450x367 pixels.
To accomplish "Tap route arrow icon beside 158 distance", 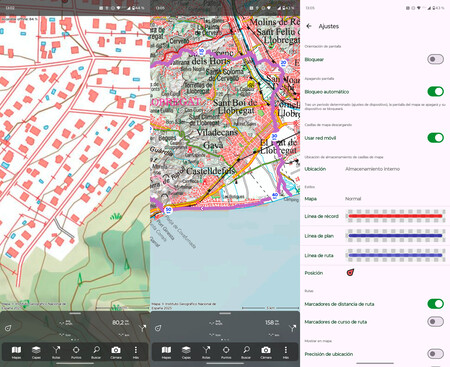I will coord(293,328).
